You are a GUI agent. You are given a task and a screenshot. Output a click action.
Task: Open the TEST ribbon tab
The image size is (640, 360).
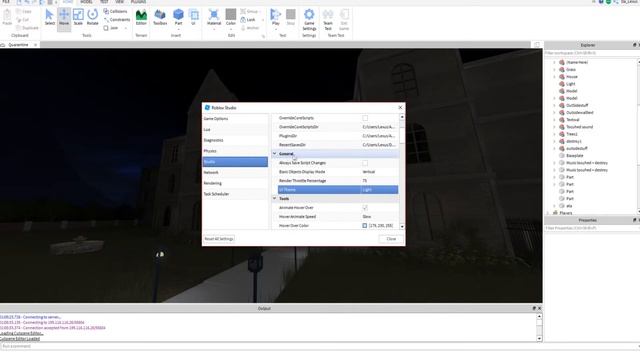click(x=104, y=2)
